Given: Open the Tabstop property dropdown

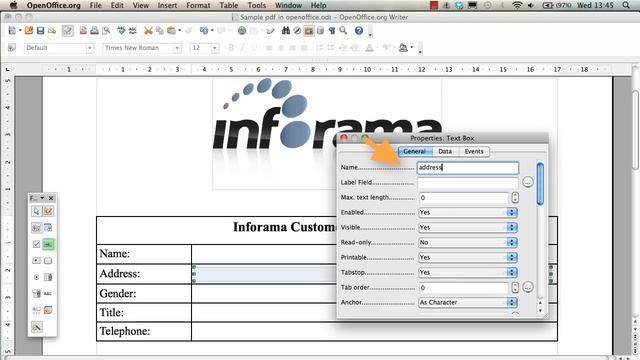Looking at the screenshot, I should point(512,272).
